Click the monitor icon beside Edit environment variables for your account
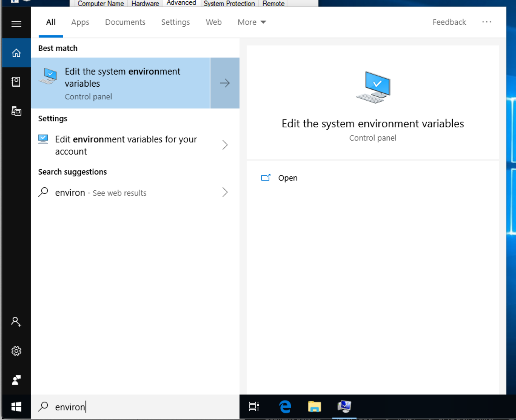The width and height of the screenshot is (516, 420). click(x=43, y=139)
